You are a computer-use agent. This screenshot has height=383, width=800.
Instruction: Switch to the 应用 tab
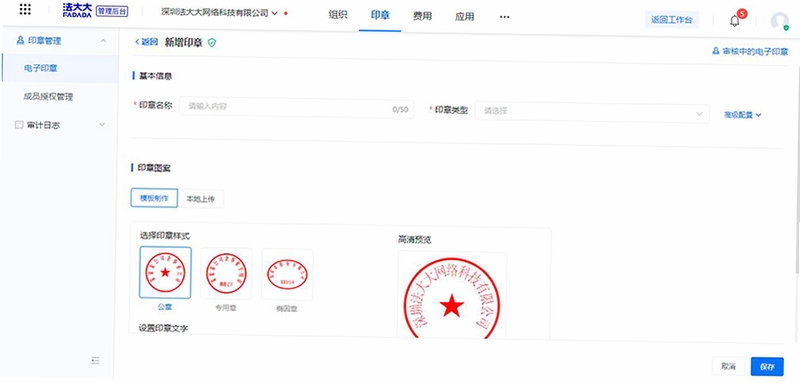(x=464, y=17)
